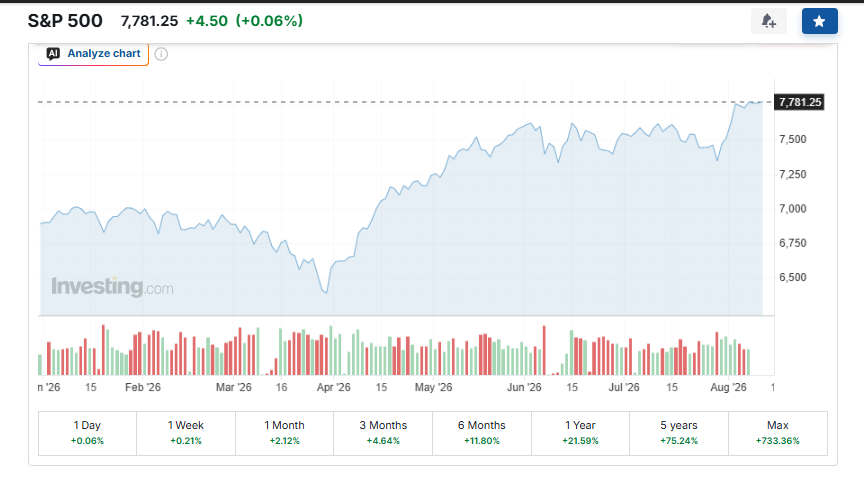This screenshot has width=864, height=503.
Task: Click the 7,781.25 current price label on axis
Action: pos(800,102)
